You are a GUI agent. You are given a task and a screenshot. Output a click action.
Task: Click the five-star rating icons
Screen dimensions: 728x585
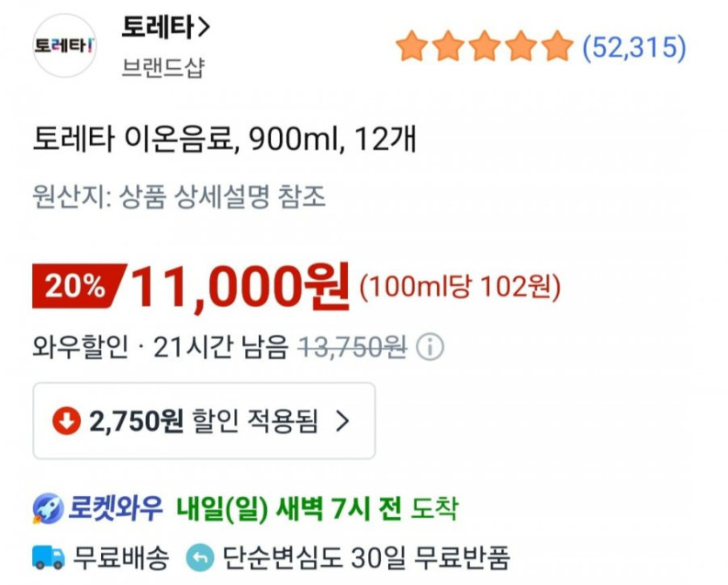pos(484,47)
